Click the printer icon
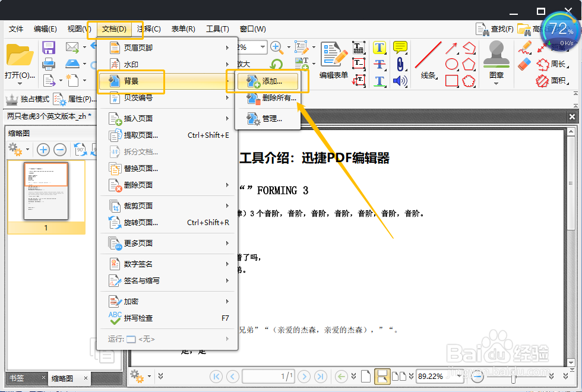The width and height of the screenshot is (582, 392). (49, 64)
